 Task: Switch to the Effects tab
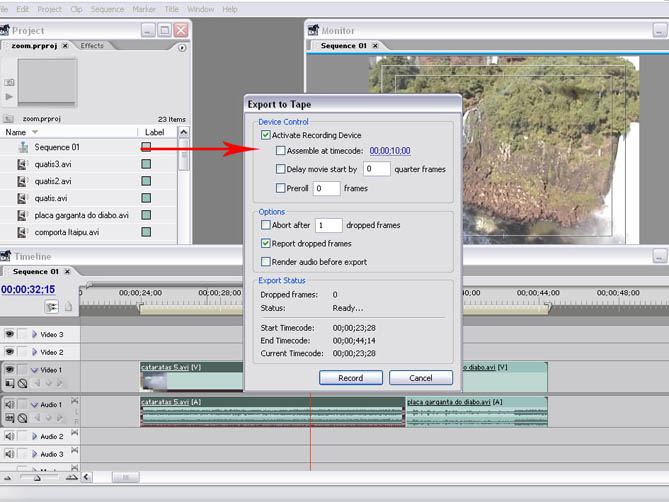pyautogui.click(x=92, y=46)
